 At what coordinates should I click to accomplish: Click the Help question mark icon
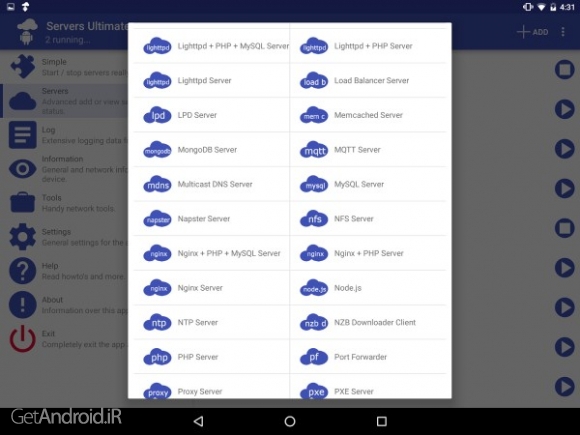click(23, 271)
